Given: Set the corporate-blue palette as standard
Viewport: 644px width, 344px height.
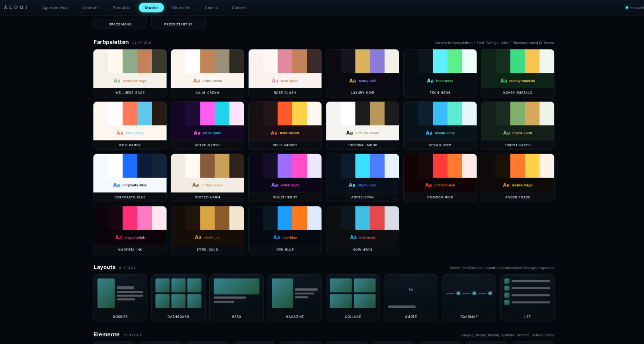Looking at the screenshot, I should tap(130, 178).
